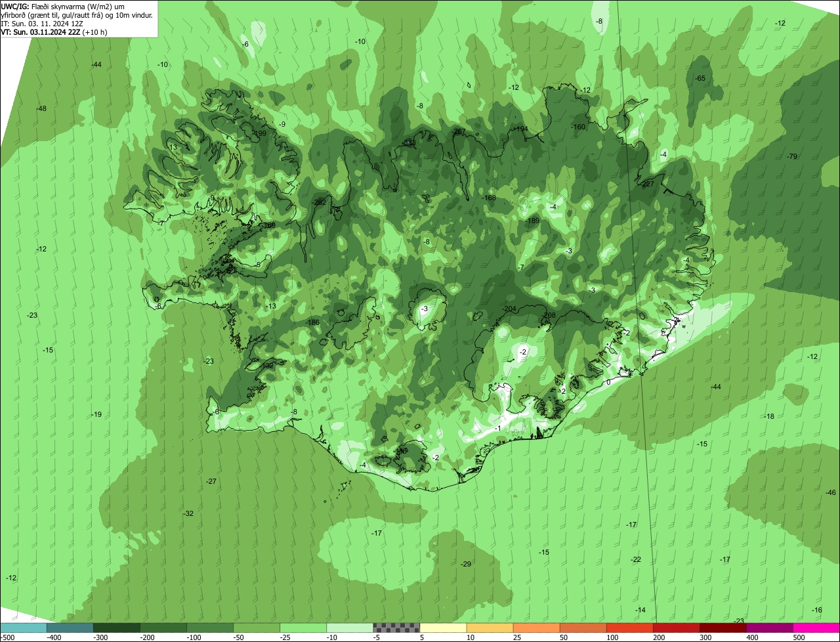Screen dimensions: 840x642
Task: Click the '-27' value over the ocean
Action: [211, 481]
